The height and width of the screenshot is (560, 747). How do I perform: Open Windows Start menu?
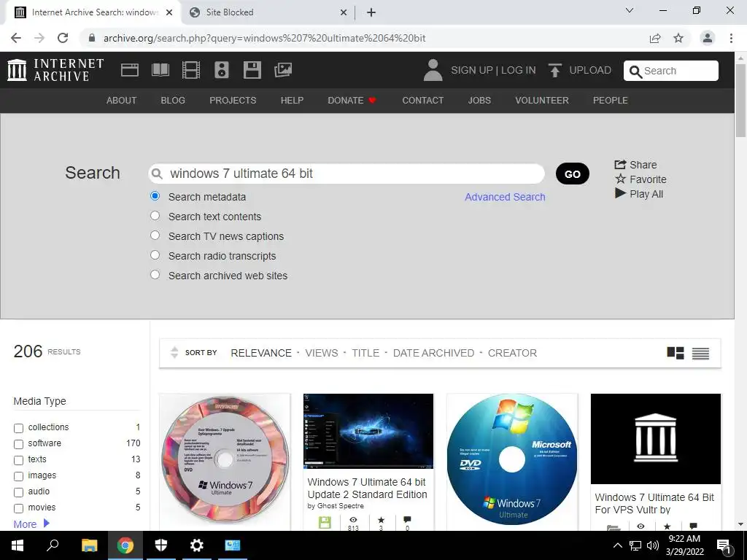point(18,545)
